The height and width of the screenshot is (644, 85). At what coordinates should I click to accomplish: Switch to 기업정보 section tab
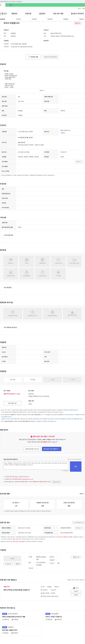81,19
